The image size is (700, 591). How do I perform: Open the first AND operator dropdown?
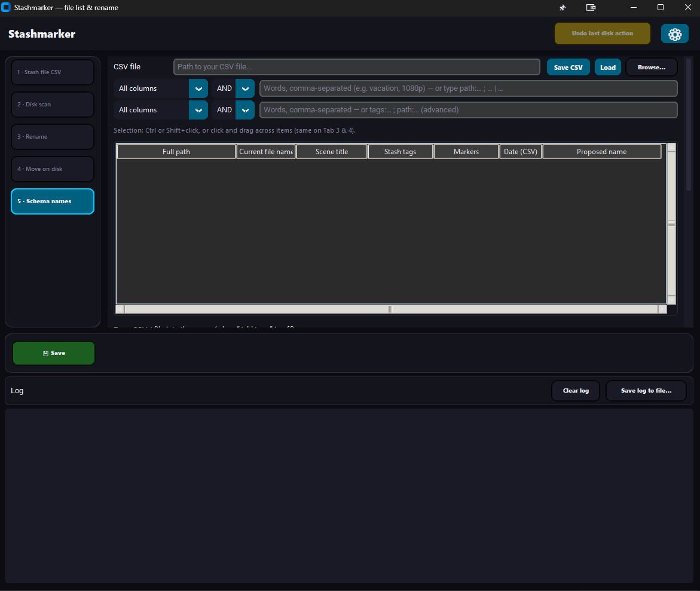[244, 88]
